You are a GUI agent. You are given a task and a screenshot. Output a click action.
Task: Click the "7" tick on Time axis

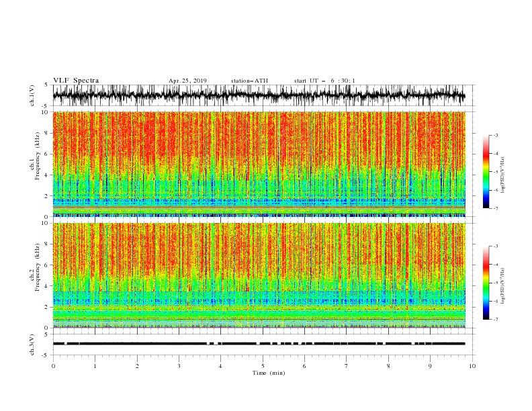(347, 366)
